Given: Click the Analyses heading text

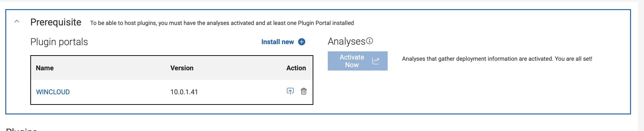Looking at the screenshot, I should [347, 42].
